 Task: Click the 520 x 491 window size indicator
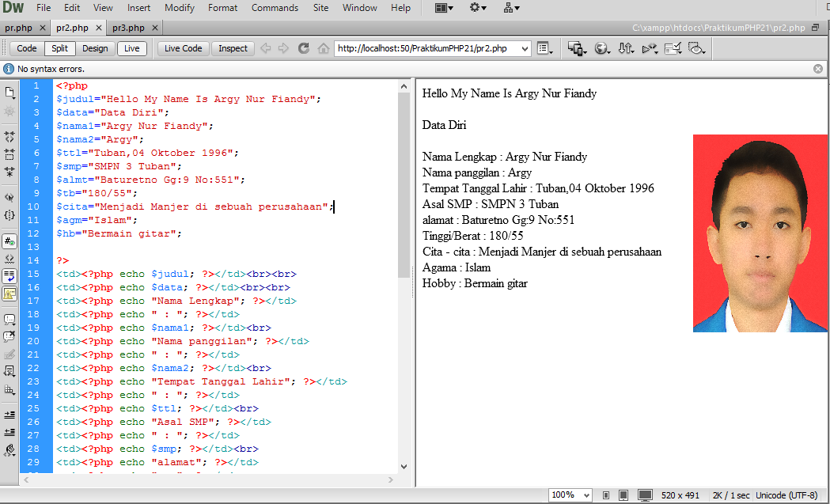680,495
